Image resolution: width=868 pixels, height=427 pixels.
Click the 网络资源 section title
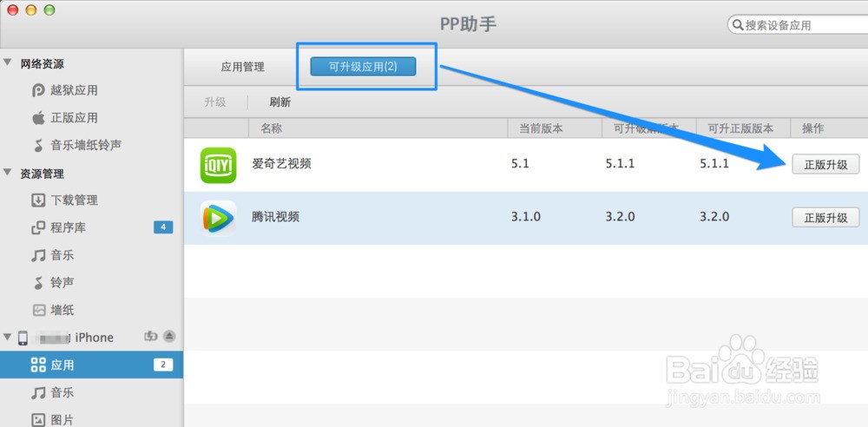coord(42,64)
